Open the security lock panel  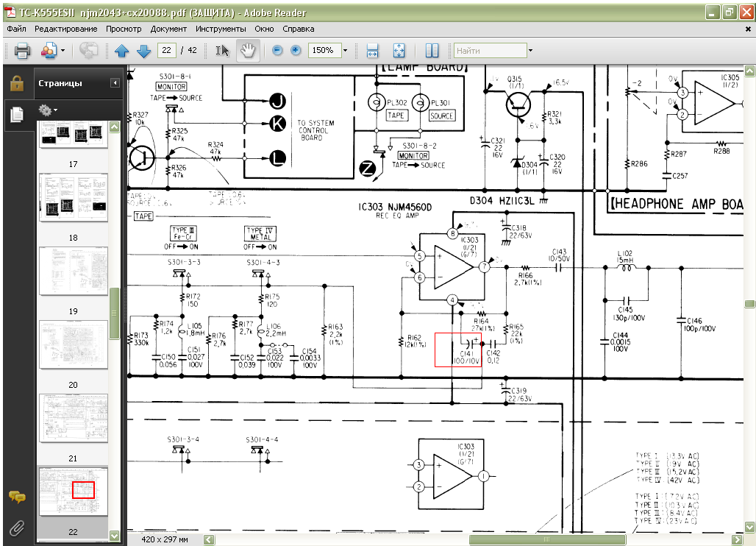click(x=16, y=83)
